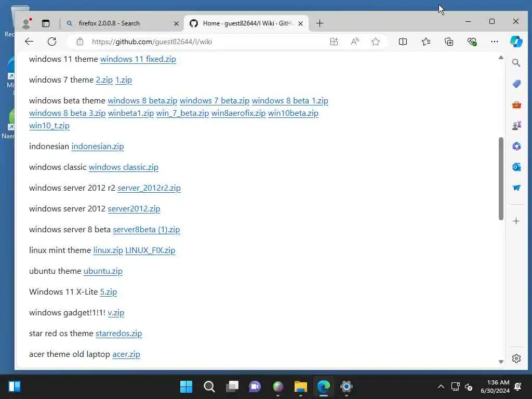Click the scrollbar down arrow

(x=501, y=362)
